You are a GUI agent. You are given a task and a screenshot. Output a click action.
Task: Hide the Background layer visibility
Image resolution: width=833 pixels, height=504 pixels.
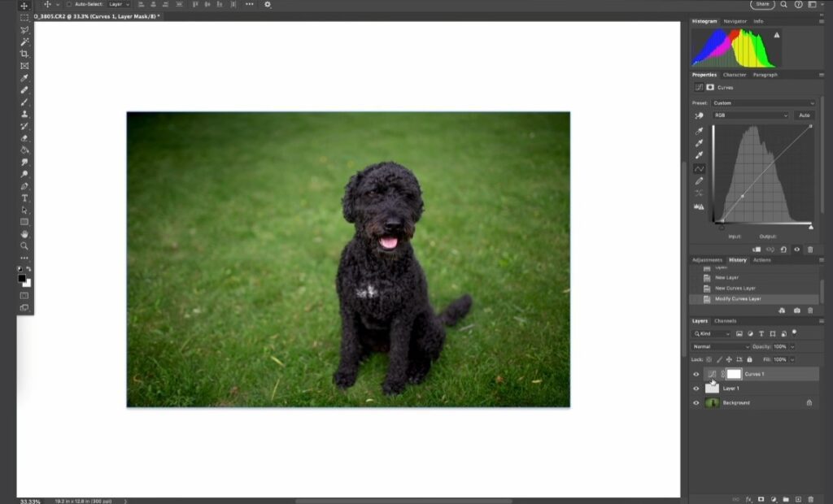click(x=696, y=403)
